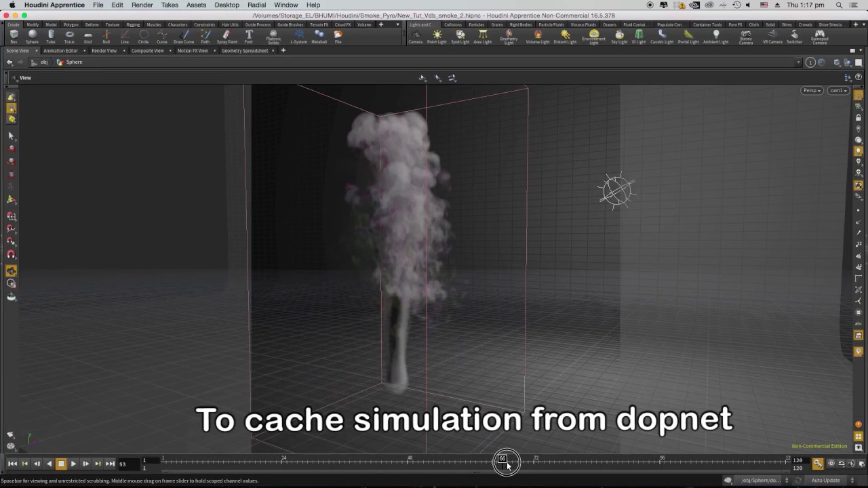Add a Metaball from the shelf
The image size is (868, 488).
point(319,37)
